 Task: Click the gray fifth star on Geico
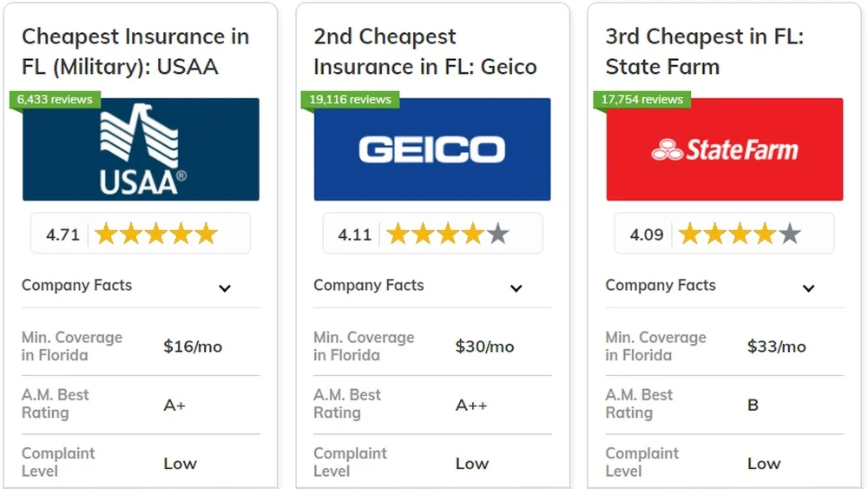pyautogui.click(x=498, y=235)
